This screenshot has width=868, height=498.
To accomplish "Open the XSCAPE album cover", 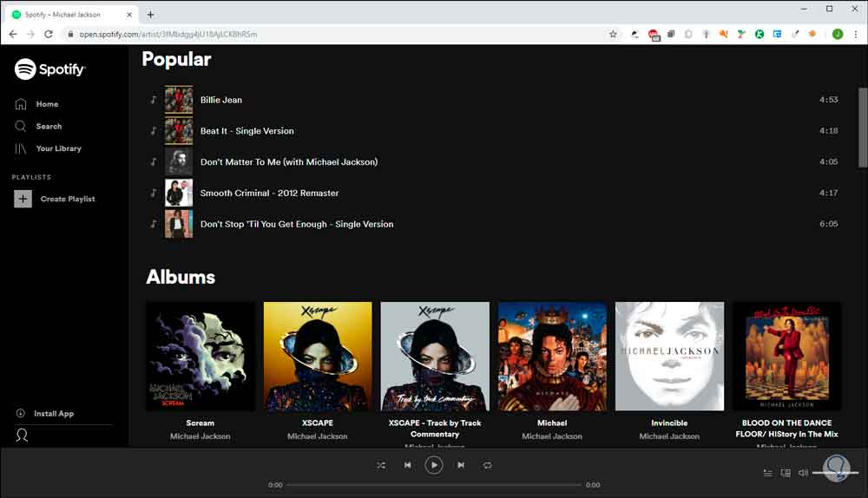I will point(318,357).
